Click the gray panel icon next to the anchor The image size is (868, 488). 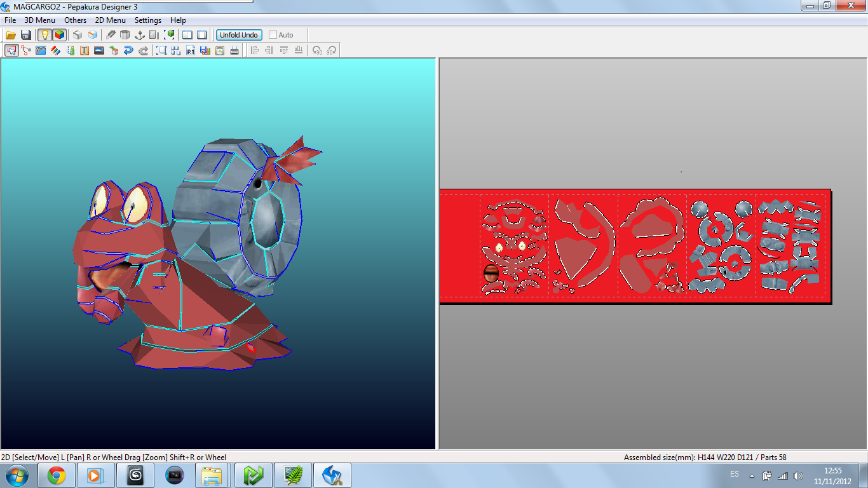(x=154, y=35)
